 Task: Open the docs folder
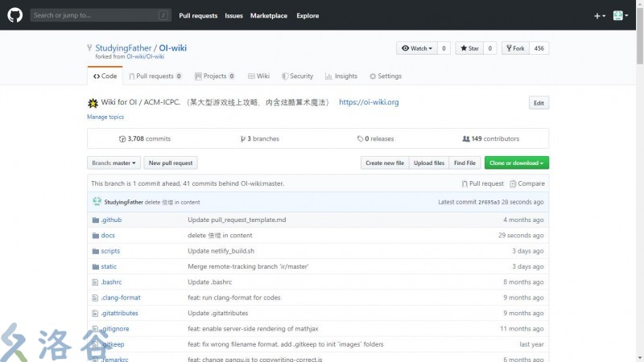tap(108, 235)
